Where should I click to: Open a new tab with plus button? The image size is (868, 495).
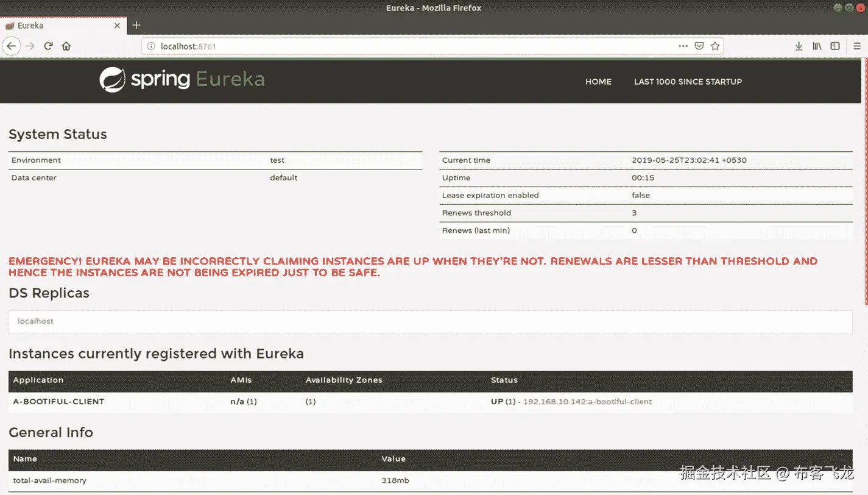[136, 25]
